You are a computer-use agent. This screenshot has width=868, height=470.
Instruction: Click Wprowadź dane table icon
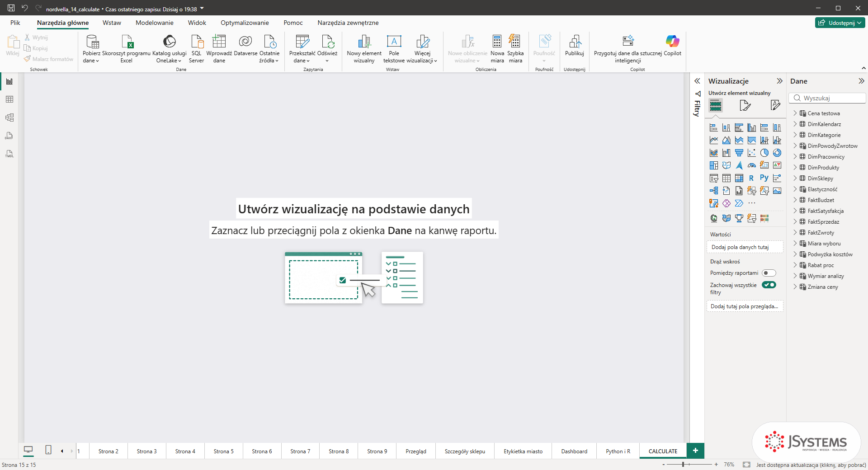coord(219,42)
